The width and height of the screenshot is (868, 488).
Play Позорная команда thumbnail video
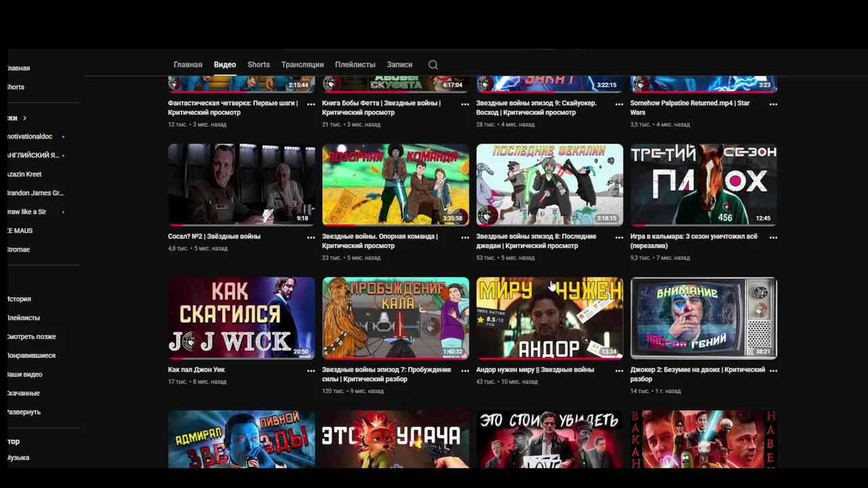395,184
